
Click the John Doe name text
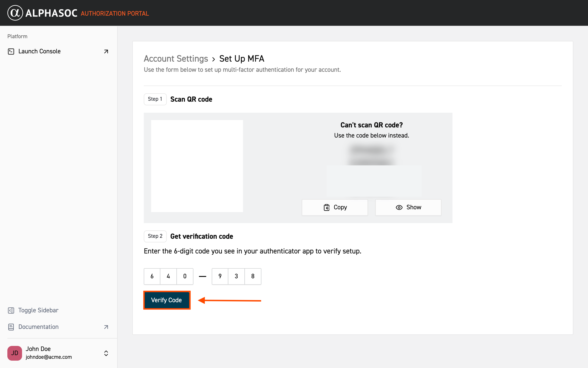coord(38,349)
